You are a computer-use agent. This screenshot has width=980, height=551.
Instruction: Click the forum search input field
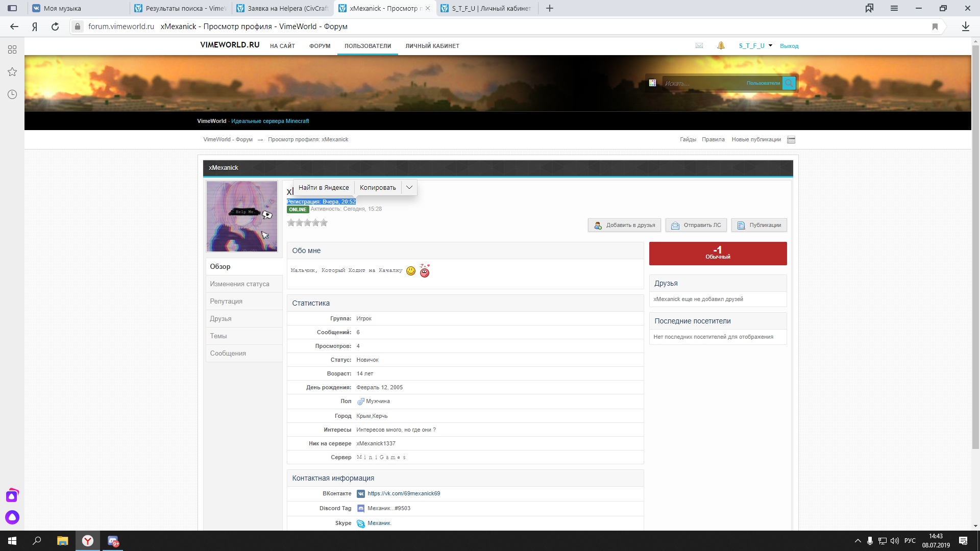click(704, 83)
